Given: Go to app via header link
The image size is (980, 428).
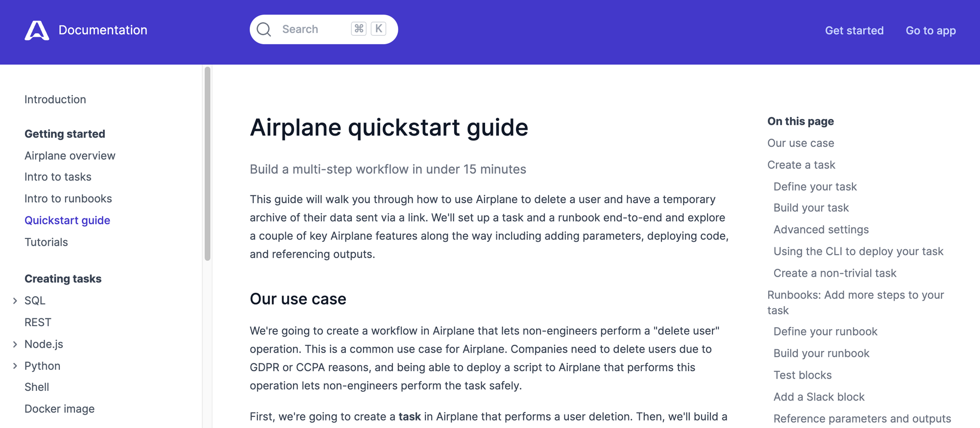Looking at the screenshot, I should pyautogui.click(x=931, y=30).
